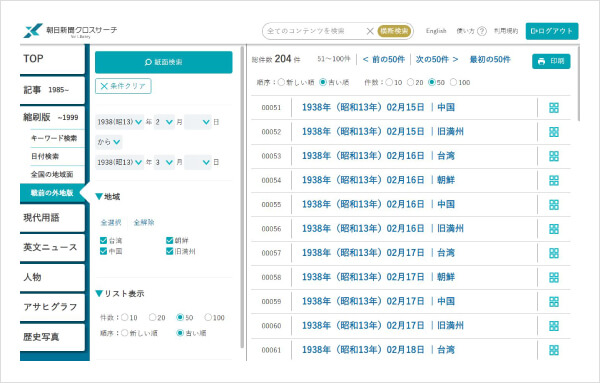
Task: Toggle the 旧満州 region checkbox
Action: pyautogui.click(x=170, y=251)
